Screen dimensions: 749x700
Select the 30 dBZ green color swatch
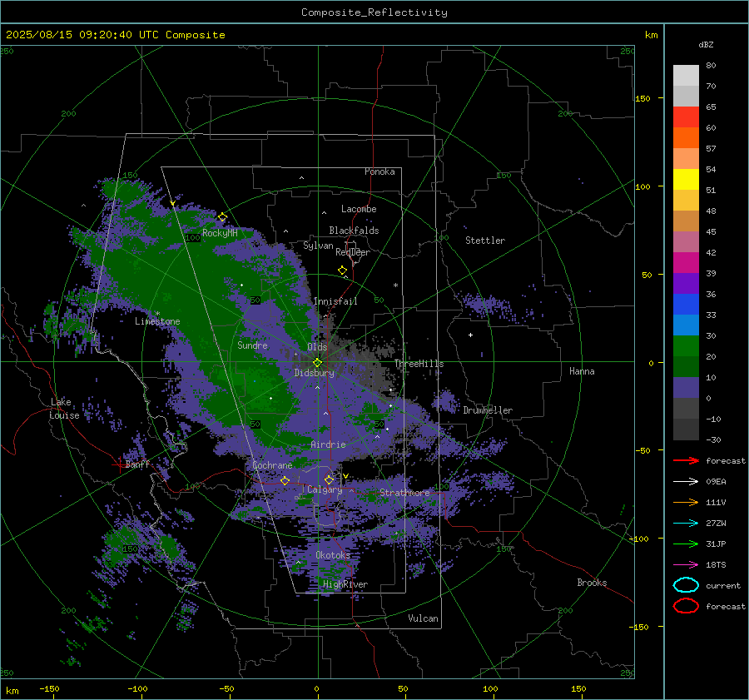tap(686, 345)
